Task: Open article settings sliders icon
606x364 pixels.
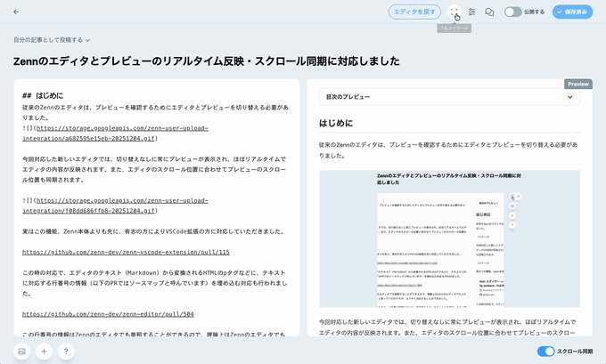Action: [x=472, y=12]
